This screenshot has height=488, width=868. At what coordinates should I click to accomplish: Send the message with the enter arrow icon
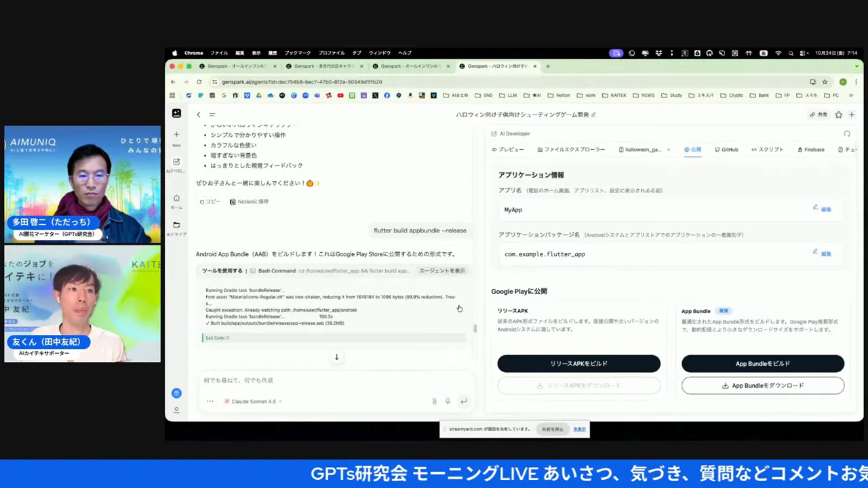[x=464, y=401]
